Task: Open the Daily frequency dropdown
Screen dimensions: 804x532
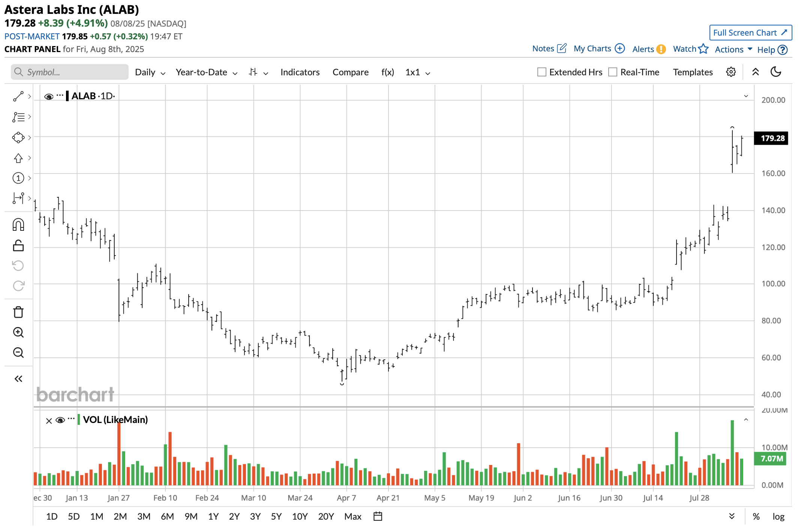Action: [x=150, y=72]
